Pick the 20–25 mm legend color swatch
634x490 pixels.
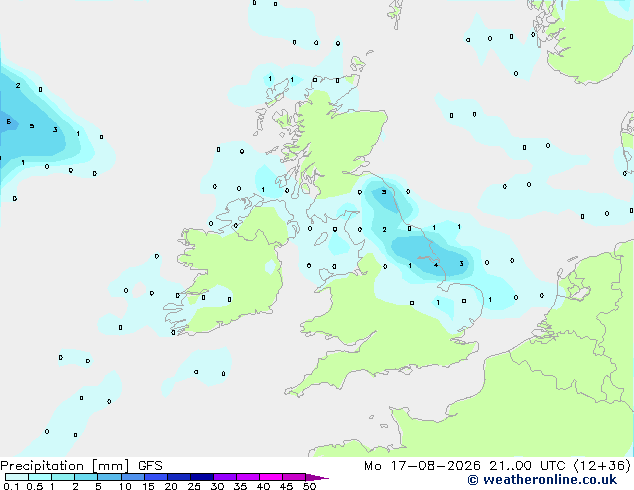[179, 477]
